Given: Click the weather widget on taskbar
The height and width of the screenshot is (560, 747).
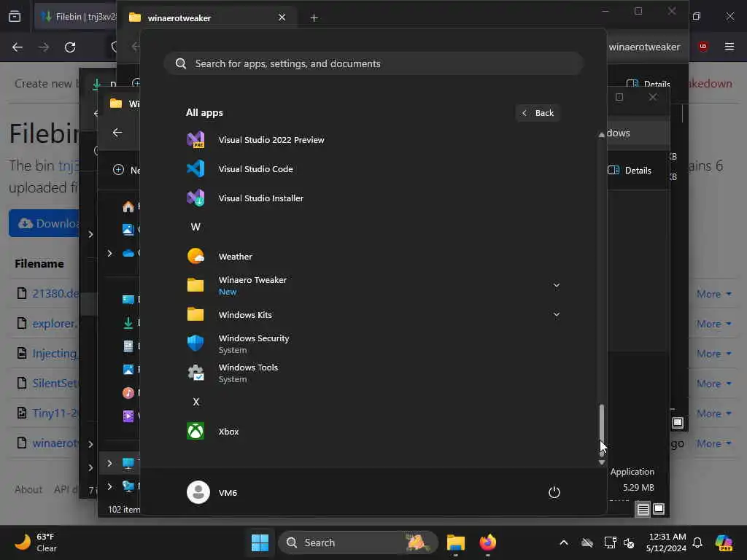Looking at the screenshot, I should coord(36,542).
